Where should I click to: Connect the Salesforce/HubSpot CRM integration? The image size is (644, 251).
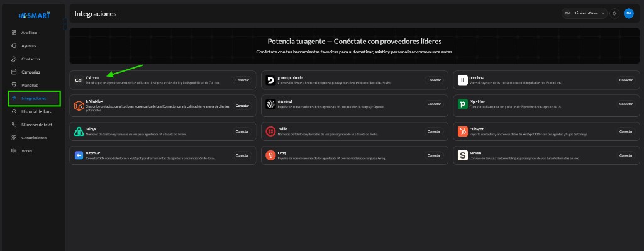(242, 155)
